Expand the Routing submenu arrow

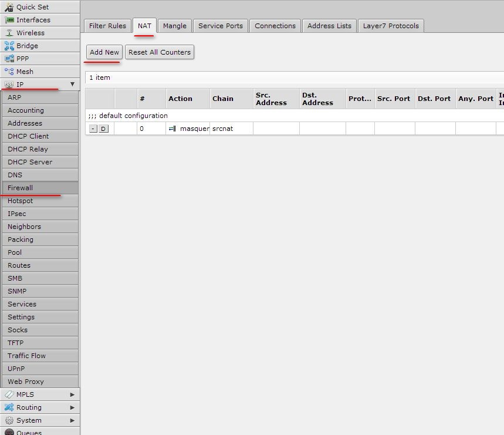tap(72, 407)
